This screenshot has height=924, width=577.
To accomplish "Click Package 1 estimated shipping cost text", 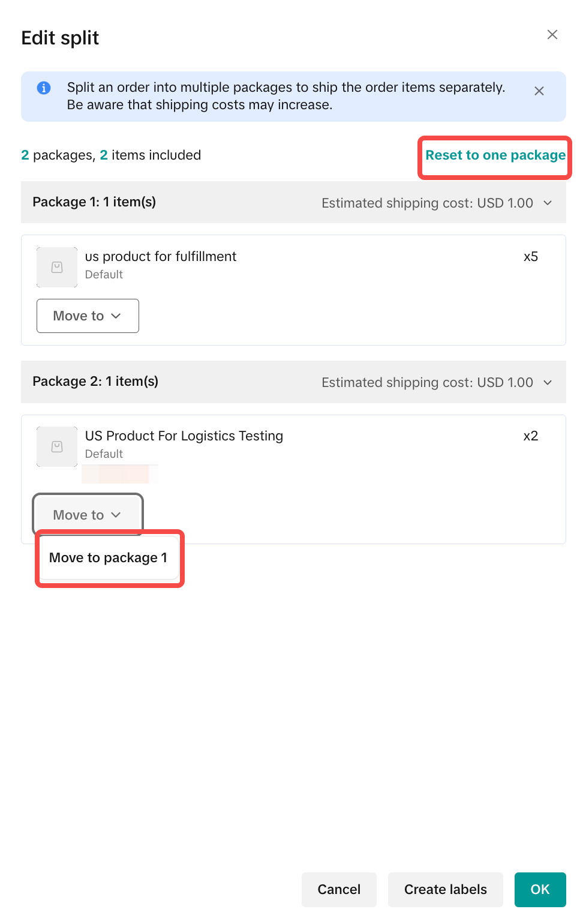I will pyautogui.click(x=427, y=203).
